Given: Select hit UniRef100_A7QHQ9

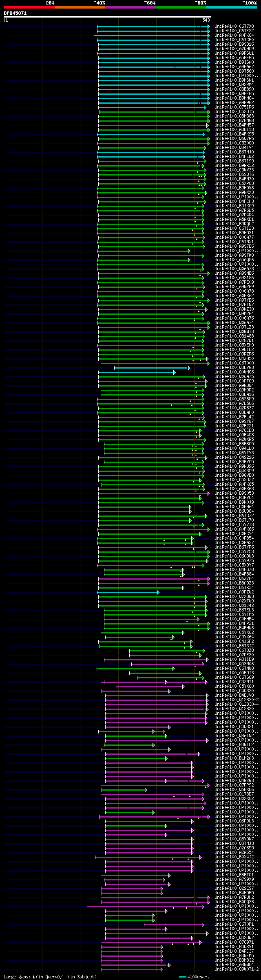Looking at the screenshot, I should 234,49.
